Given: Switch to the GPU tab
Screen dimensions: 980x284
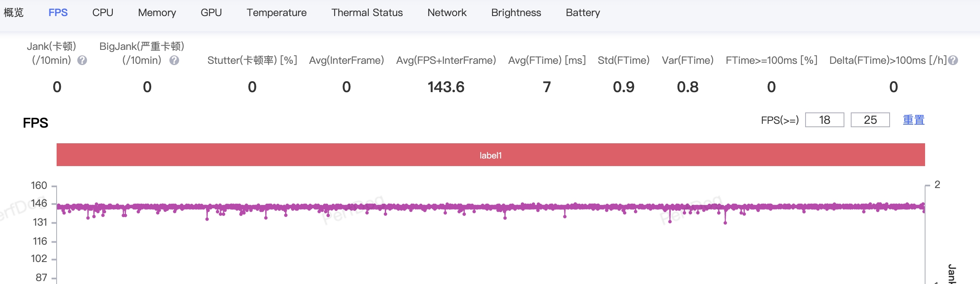Looking at the screenshot, I should (x=211, y=13).
